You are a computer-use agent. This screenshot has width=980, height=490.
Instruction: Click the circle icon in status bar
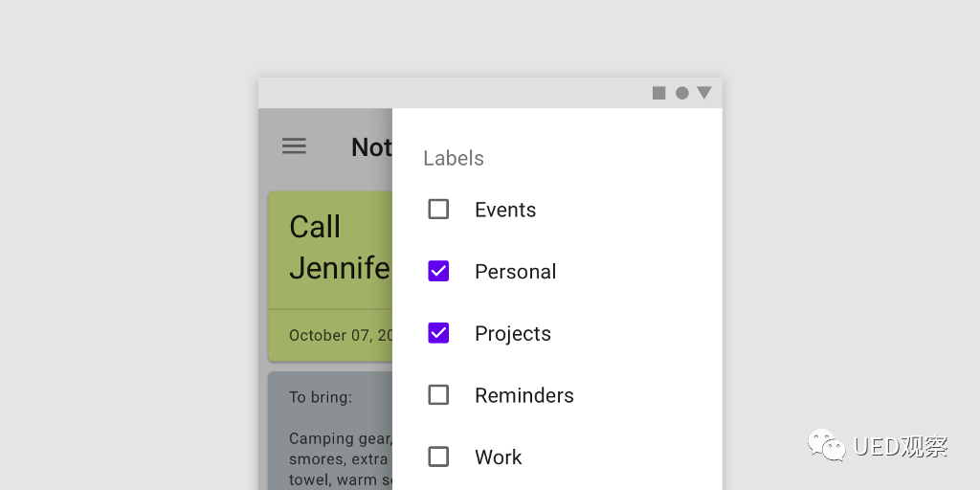682,93
